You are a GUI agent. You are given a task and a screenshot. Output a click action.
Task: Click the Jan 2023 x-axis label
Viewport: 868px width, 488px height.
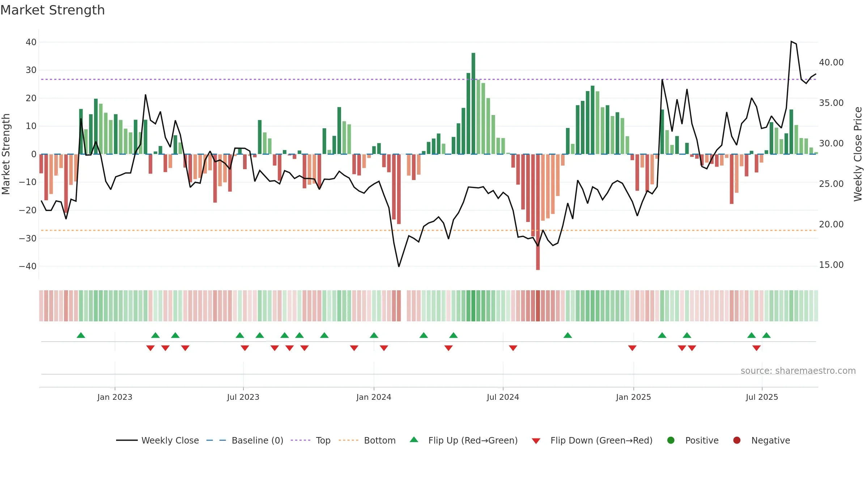coord(115,397)
